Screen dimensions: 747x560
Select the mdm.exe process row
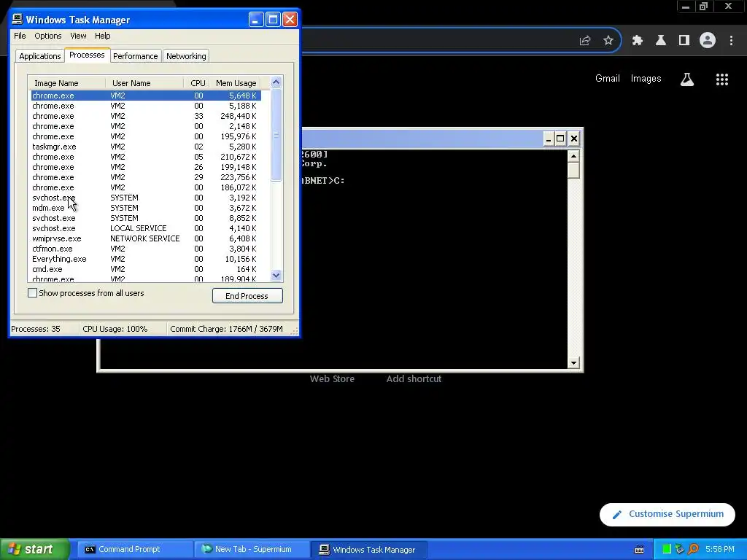point(146,208)
